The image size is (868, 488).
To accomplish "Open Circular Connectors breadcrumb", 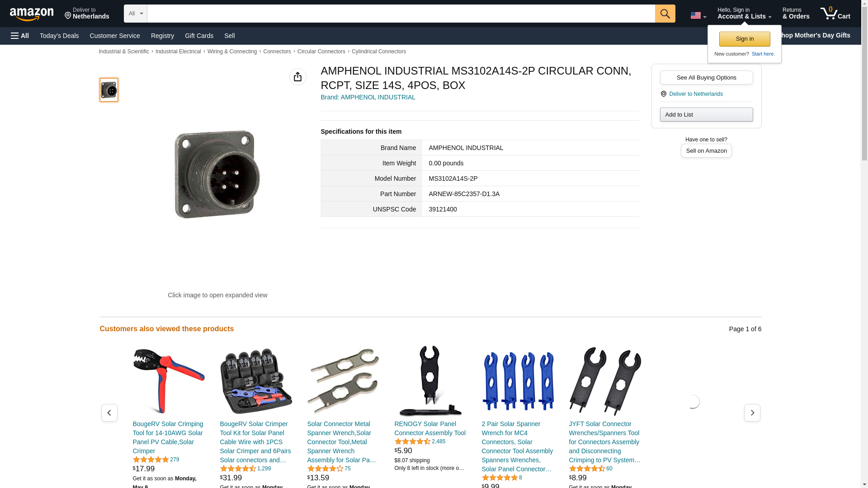I will pyautogui.click(x=321, y=52).
